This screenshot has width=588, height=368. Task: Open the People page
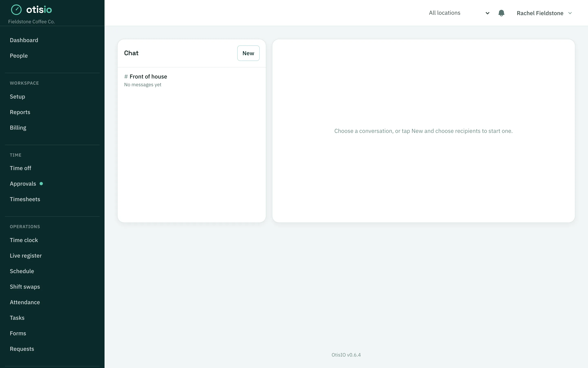tap(19, 56)
